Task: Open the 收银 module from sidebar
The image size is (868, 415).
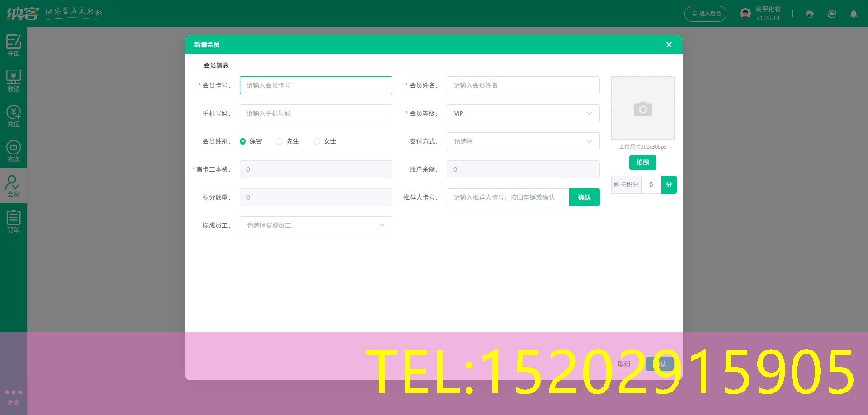Action: pyautogui.click(x=14, y=80)
